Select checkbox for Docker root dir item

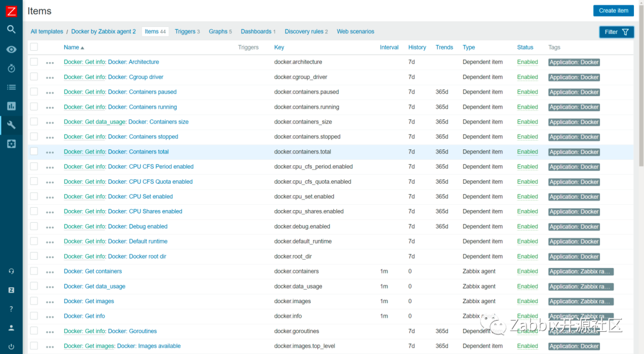click(34, 256)
